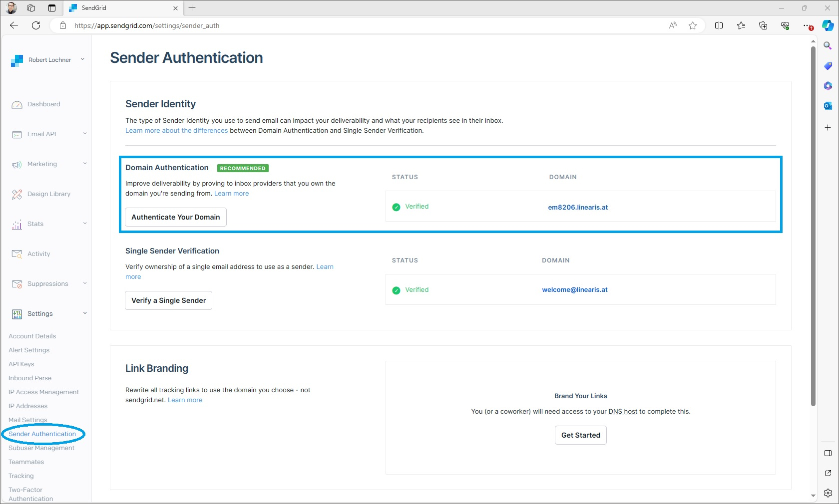839x504 pixels.
Task: Open workspaces icon in title bar
Action: (x=31, y=8)
